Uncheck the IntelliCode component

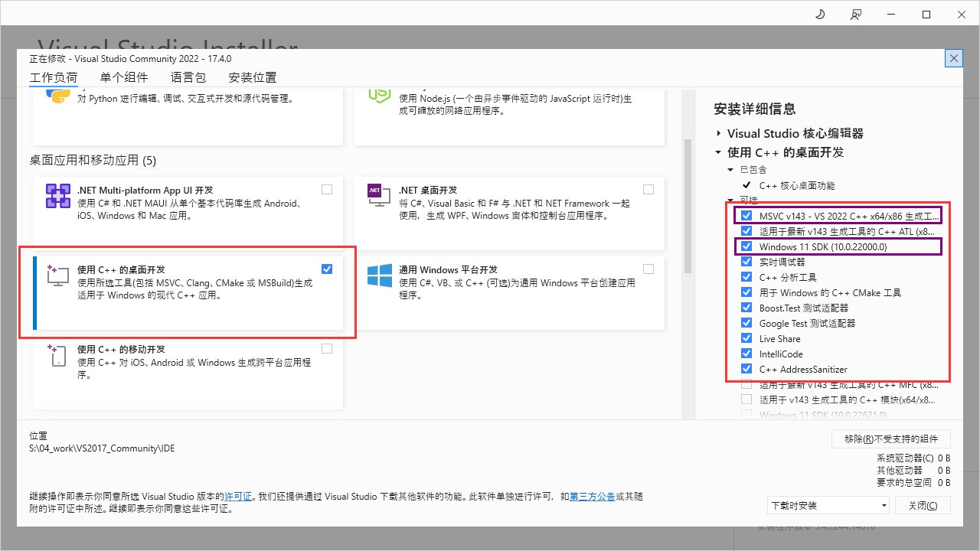click(746, 354)
